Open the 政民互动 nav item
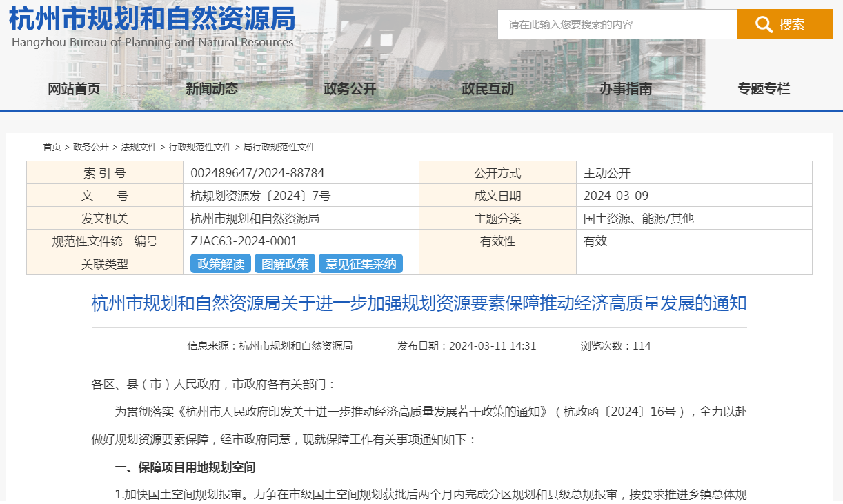The image size is (843, 504). click(x=488, y=89)
